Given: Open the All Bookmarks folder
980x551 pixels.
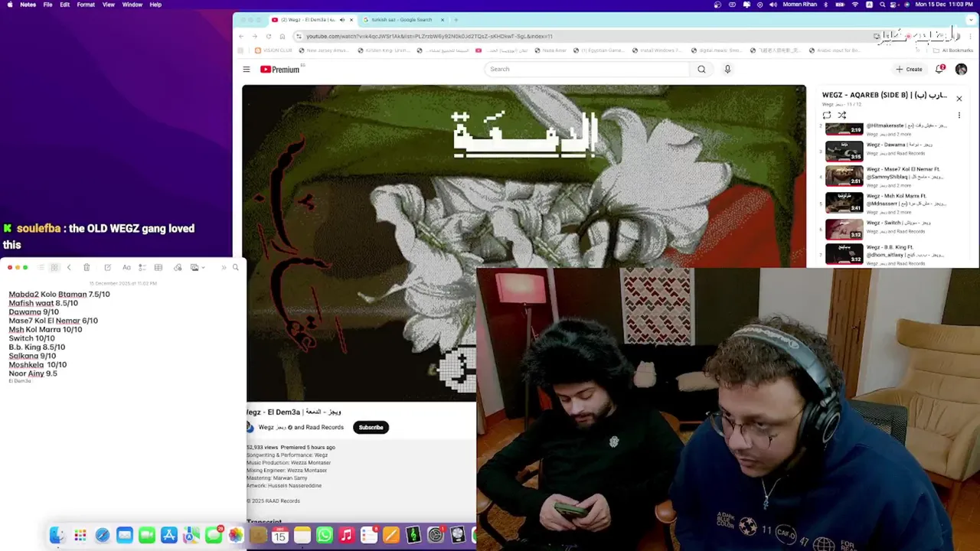Looking at the screenshot, I should coord(952,51).
